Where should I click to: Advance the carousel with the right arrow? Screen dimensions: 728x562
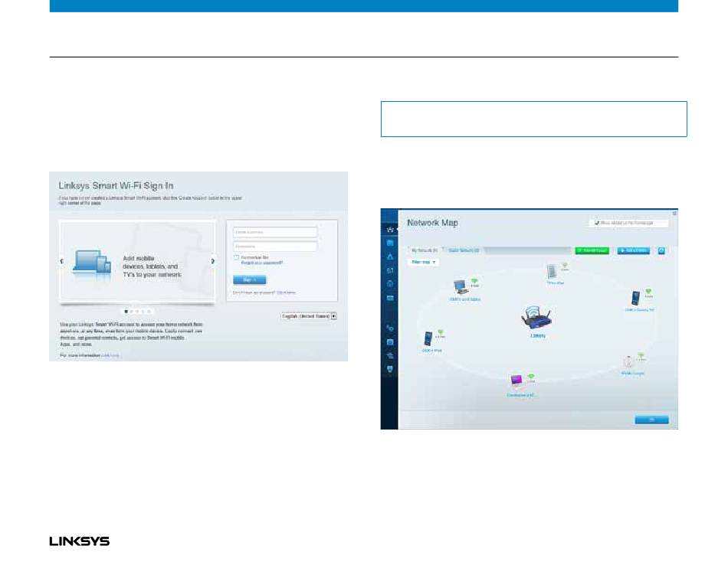(x=212, y=261)
